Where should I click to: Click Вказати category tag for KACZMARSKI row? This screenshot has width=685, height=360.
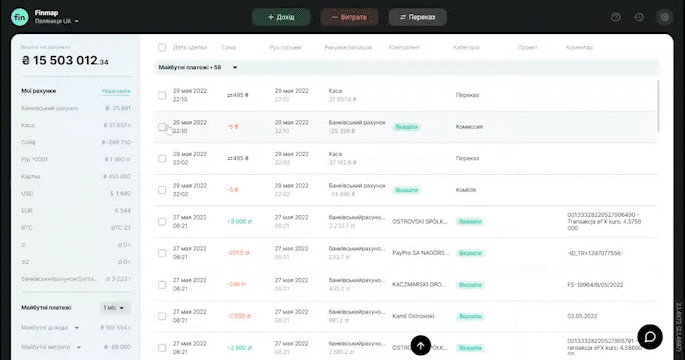pyautogui.click(x=470, y=285)
